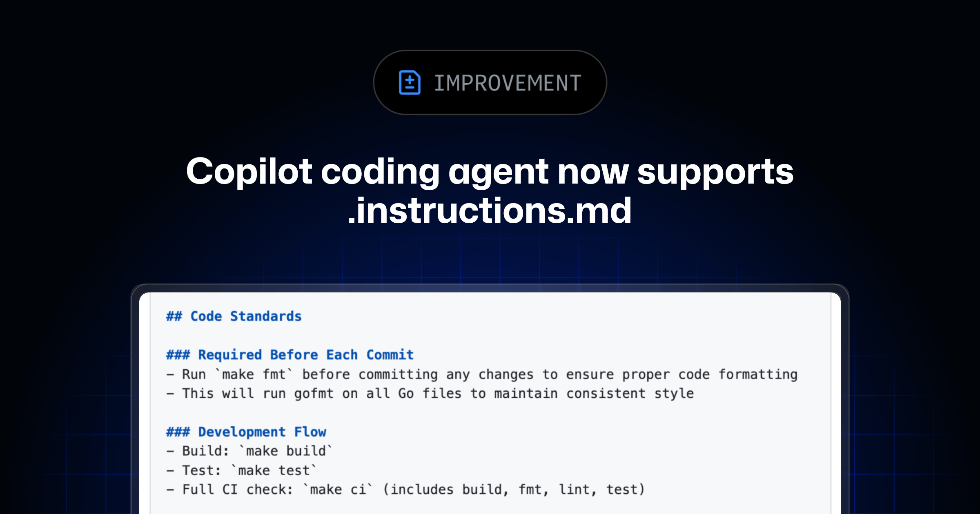Click the "###" marker before Required Before
The image size is (980, 514).
pos(178,354)
